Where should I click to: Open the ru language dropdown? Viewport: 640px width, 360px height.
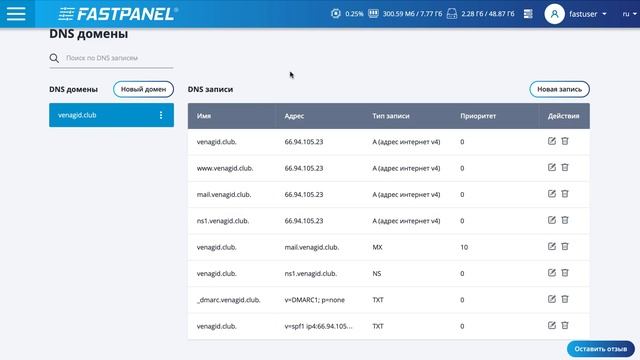tap(629, 14)
